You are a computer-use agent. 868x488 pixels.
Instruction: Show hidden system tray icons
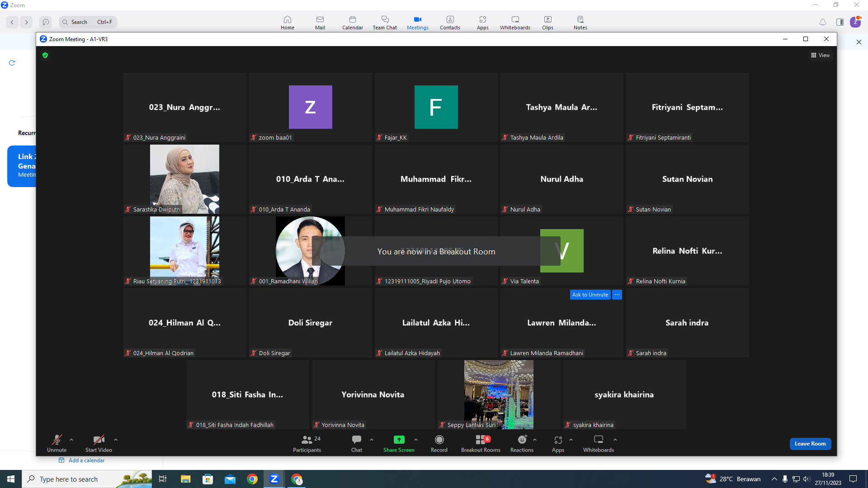click(774, 479)
